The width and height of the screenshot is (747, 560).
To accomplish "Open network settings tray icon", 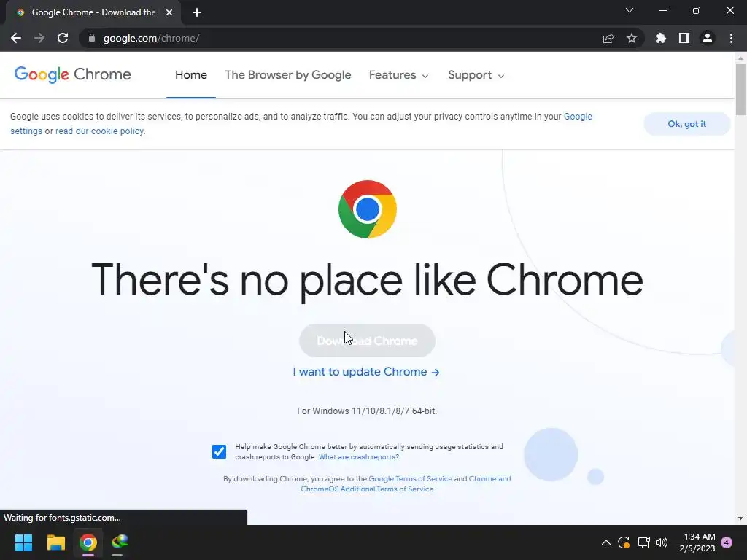I will (x=643, y=542).
